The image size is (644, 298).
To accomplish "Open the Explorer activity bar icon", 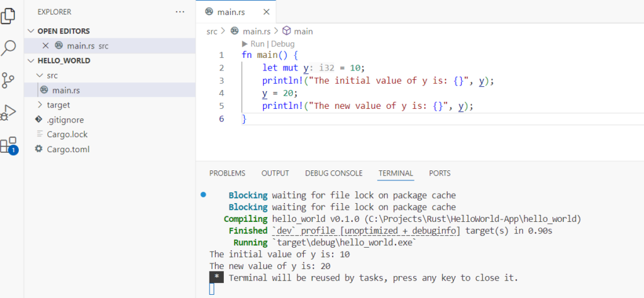I will point(8,16).
